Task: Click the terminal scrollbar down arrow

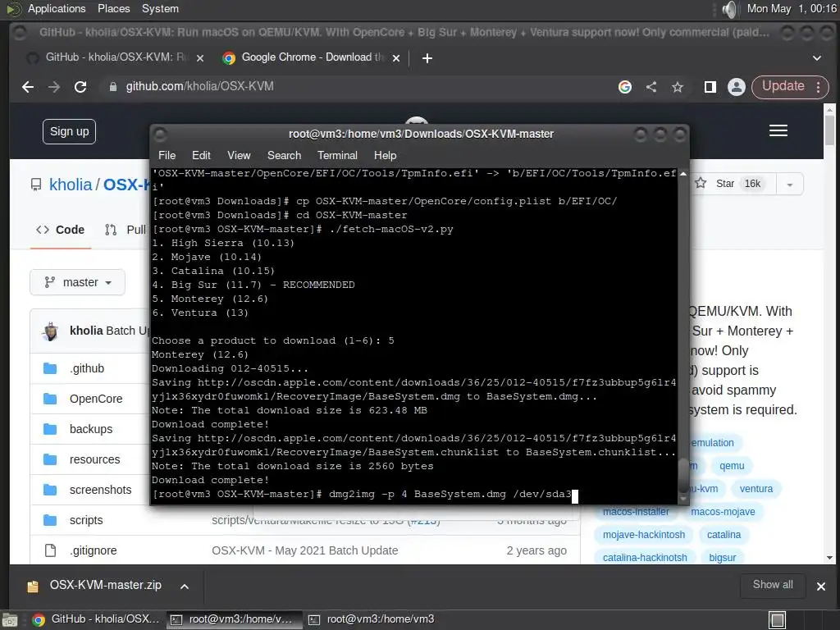Action: point(683,499)
